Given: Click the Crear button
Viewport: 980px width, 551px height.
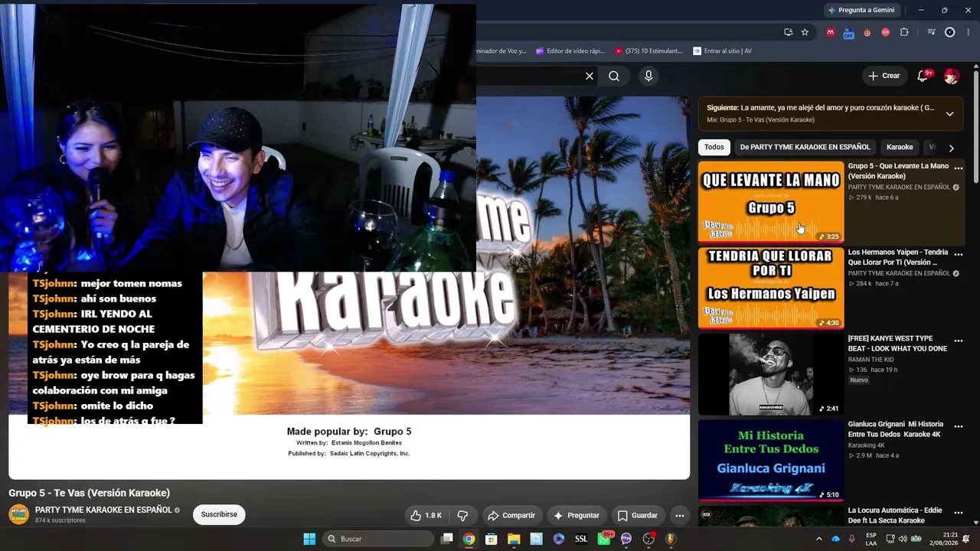Looking at the screenshot, I should pyautogui.click(x=884, y=76).
